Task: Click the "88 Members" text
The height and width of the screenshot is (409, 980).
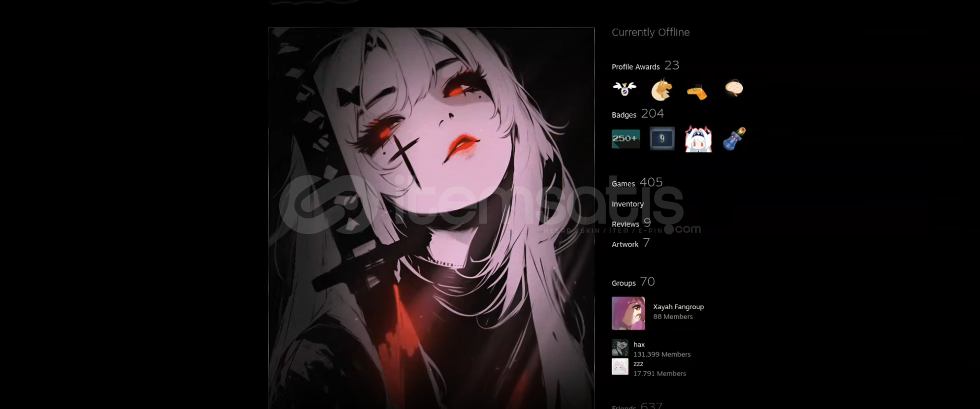Action: pos(673,317)
